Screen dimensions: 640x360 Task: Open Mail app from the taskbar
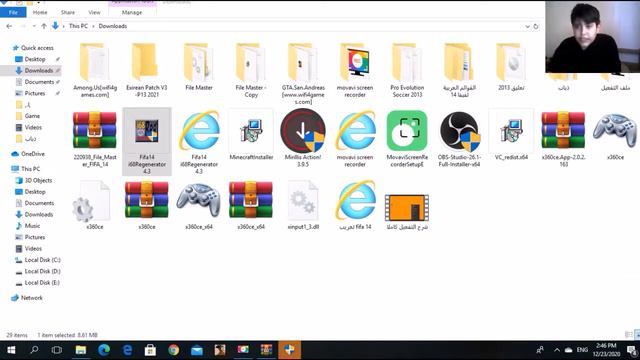(x=197, y=350)
